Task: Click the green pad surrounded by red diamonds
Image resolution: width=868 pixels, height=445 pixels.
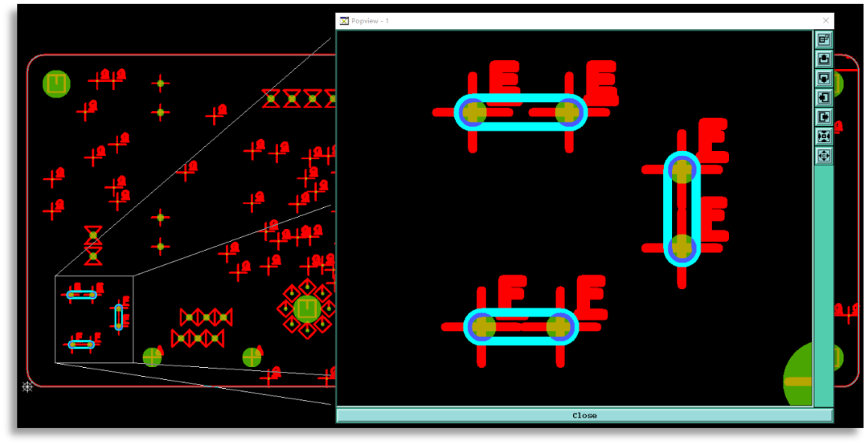Action: point(307,308)
